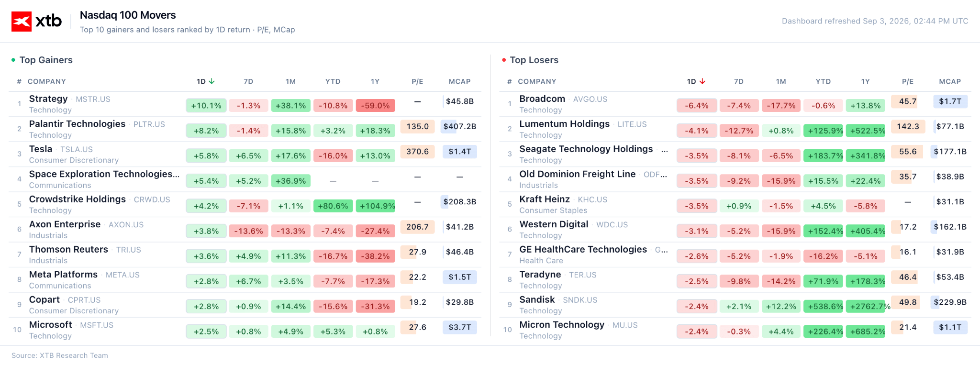Open Palantir Technologies company link
This screenshot has height=365, width=980.
point(77,124)
